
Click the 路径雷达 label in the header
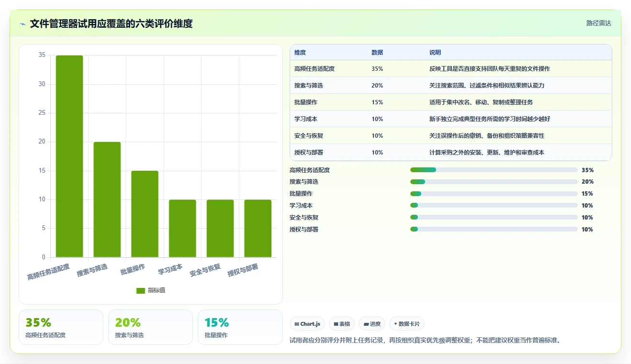coord(599,23)
